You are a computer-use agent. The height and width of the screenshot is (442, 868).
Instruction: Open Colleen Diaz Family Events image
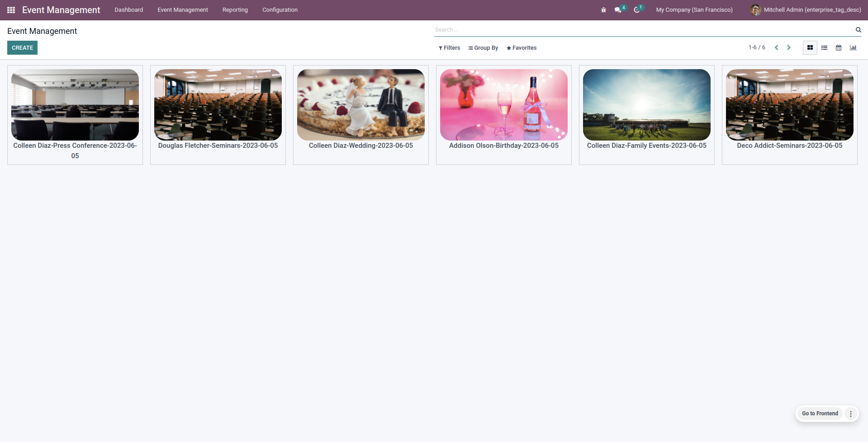[647, 105]
